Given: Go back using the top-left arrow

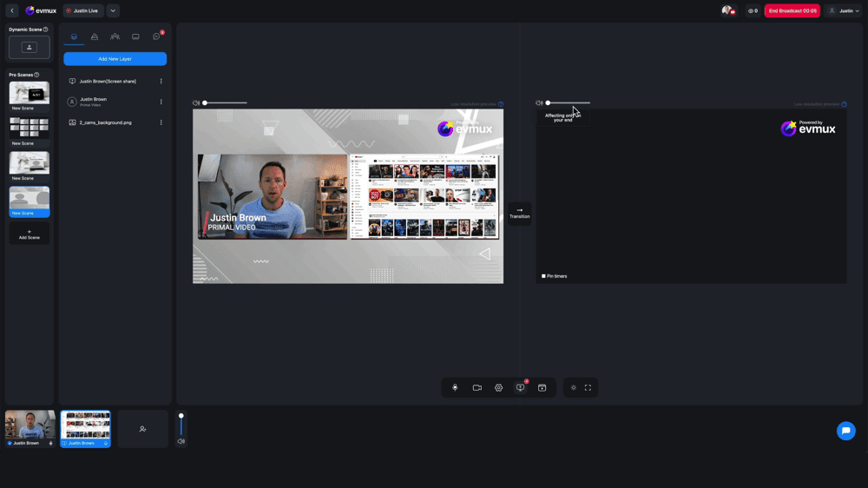Looking at the screenshot, I should coord(12,10).
